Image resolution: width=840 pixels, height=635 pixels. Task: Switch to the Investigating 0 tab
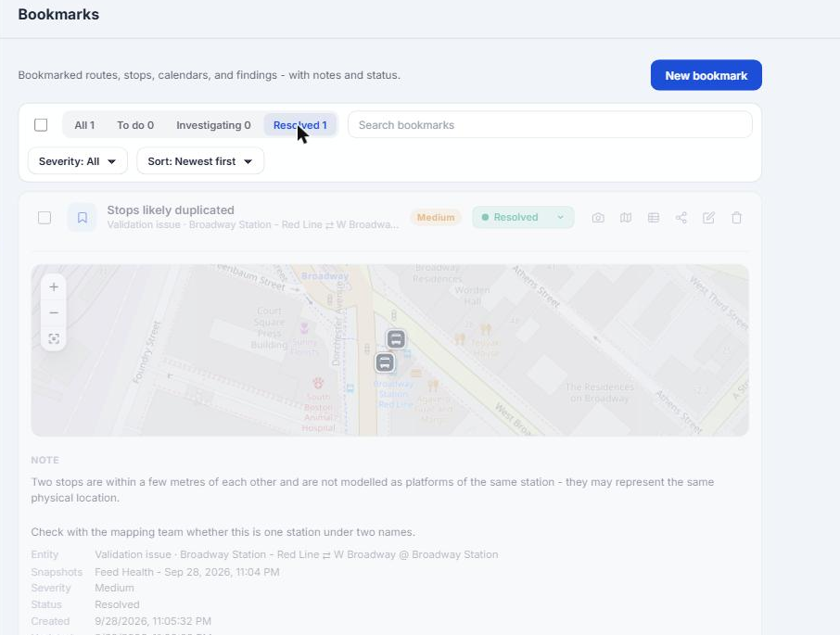tap(213, 125)
